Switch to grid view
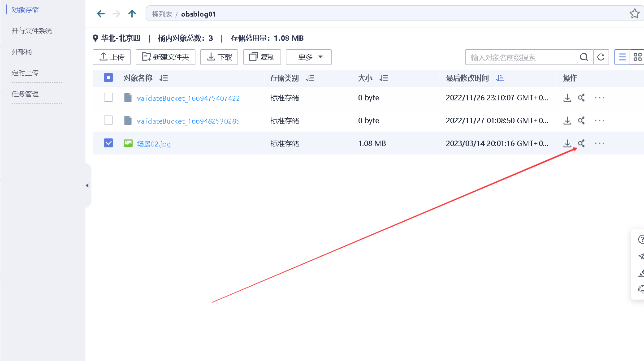 coord(637,57)
